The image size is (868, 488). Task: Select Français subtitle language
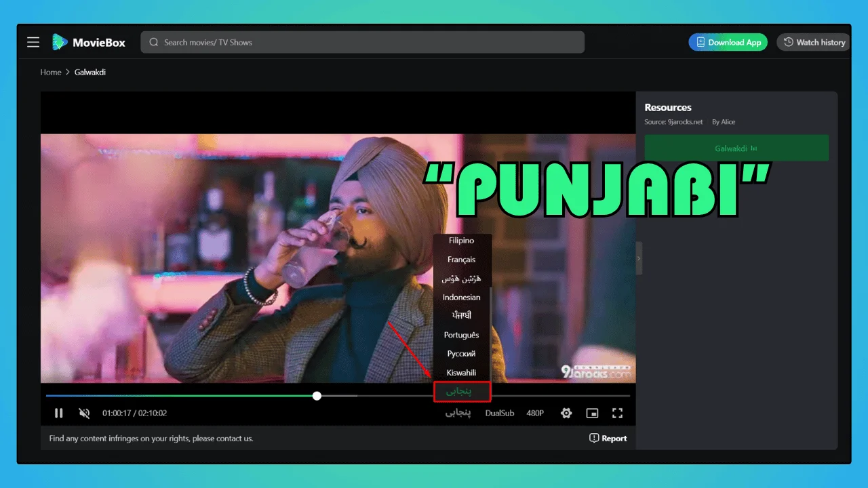pyautogui.click(x=461, y=260)
